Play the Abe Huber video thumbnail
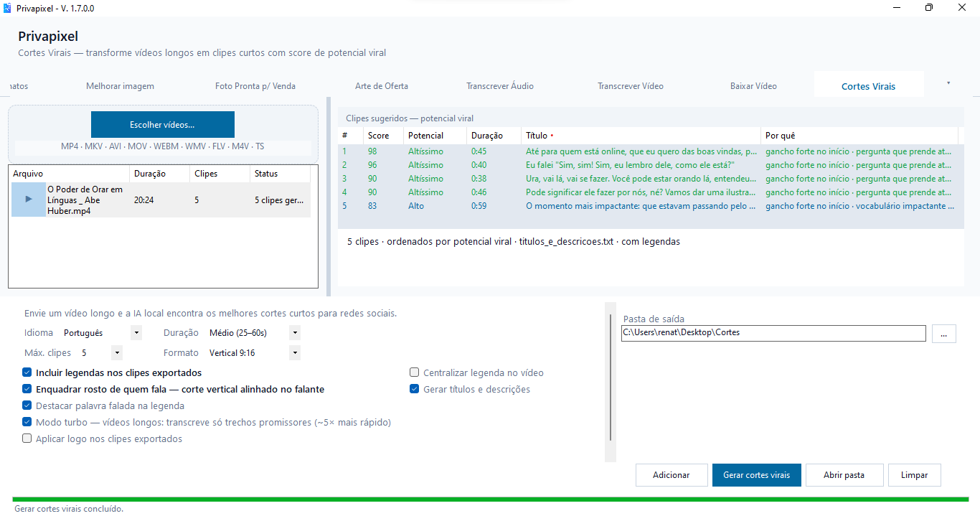The height and width of the screenshot is (516, 980). [x=29, y=200]
